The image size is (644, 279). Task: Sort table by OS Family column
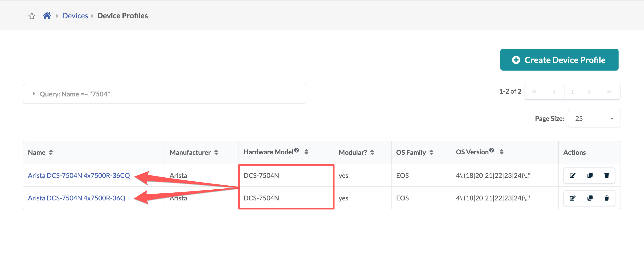pos(431,152)
